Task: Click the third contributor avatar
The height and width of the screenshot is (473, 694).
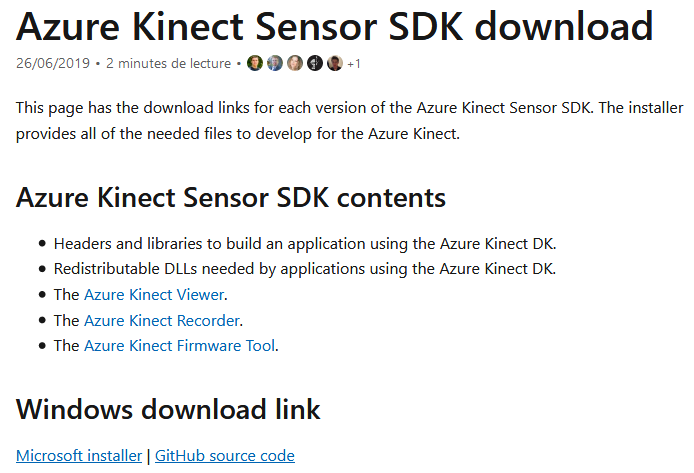Action: pyautogui.click(x=295, y=63)
